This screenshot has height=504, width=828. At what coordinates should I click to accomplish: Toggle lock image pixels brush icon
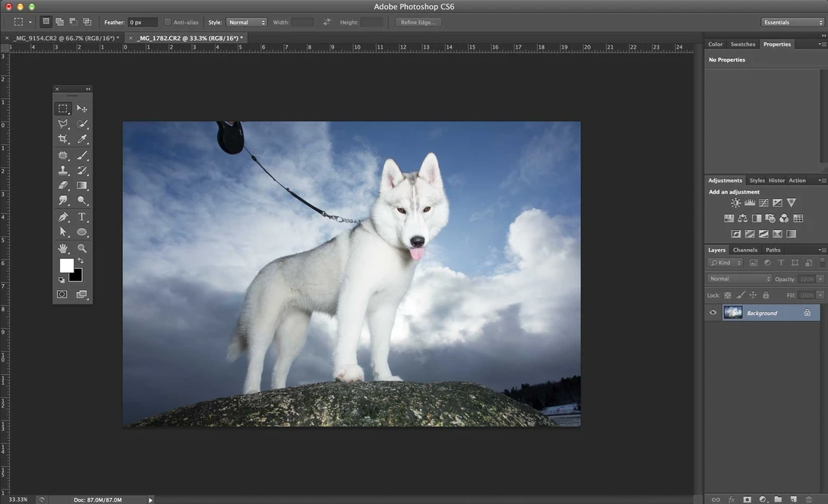[x=741, y=295]
